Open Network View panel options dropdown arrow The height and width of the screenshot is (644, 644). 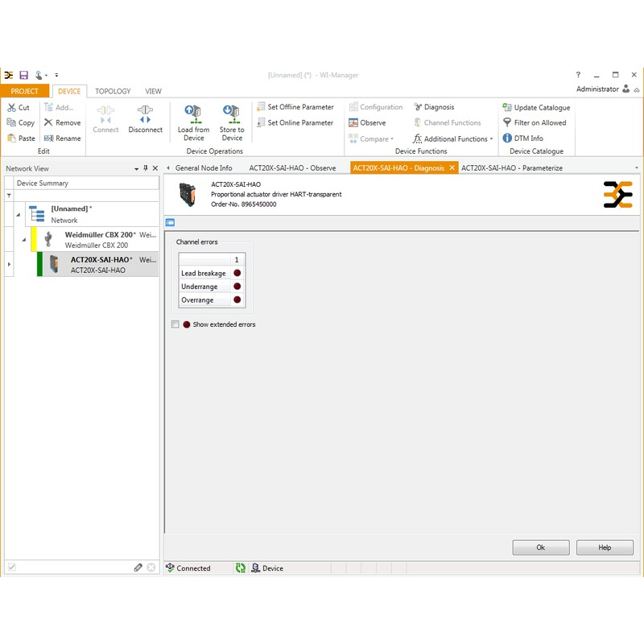click(x=136, y=169)
